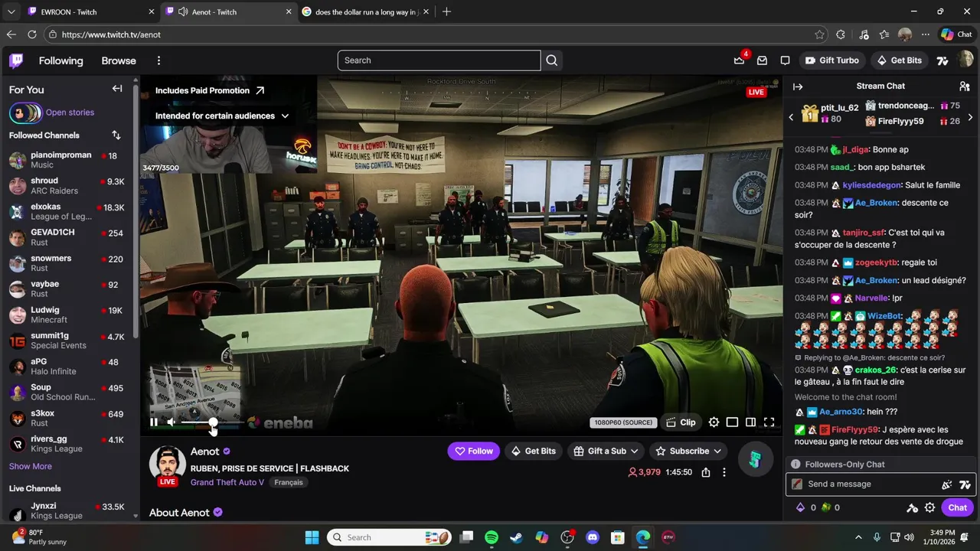Toggle theatre mode

click(732, 422)
